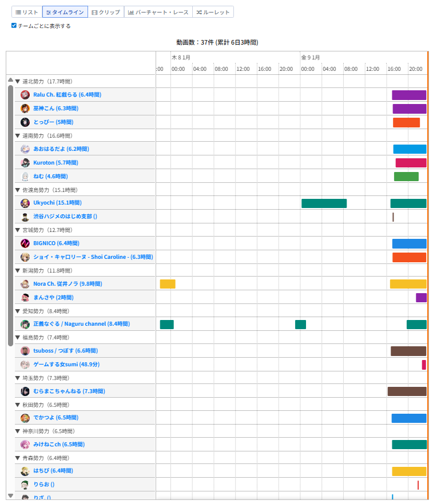433x504 pixels.
Task: Click むらまこちゃんねる brown stream bar
Action: [407, 391]
